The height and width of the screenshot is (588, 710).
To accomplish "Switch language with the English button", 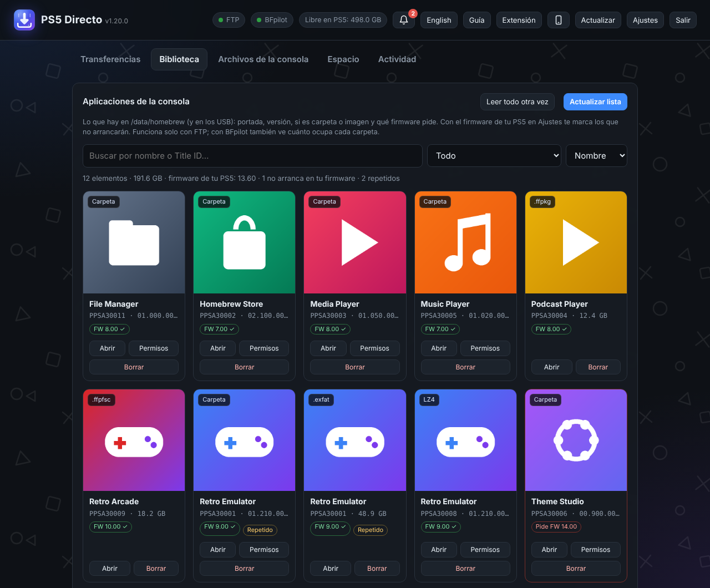I will (x=439, y=20).
